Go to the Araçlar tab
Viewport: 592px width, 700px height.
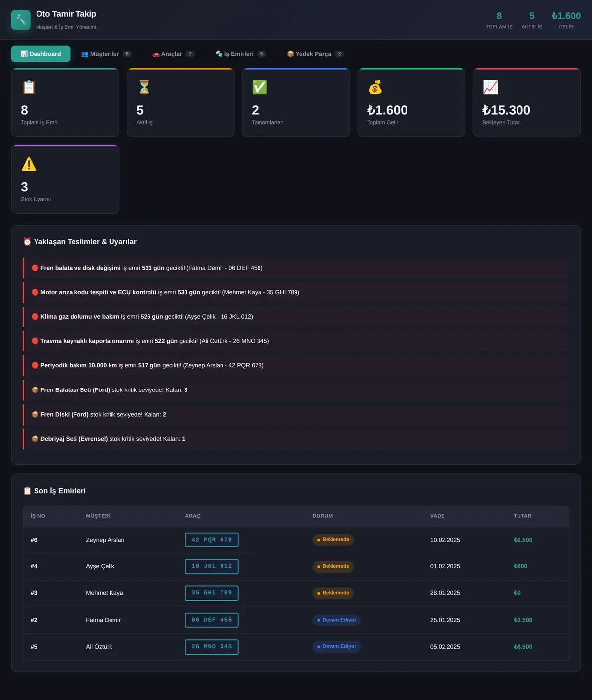[173, 54]
